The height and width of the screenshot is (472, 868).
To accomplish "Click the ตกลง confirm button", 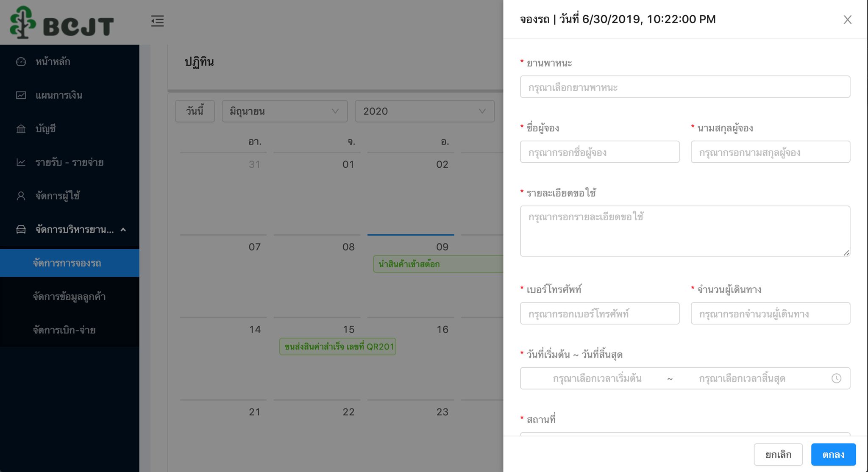I will pyautogui.click(x=833, y=455).
